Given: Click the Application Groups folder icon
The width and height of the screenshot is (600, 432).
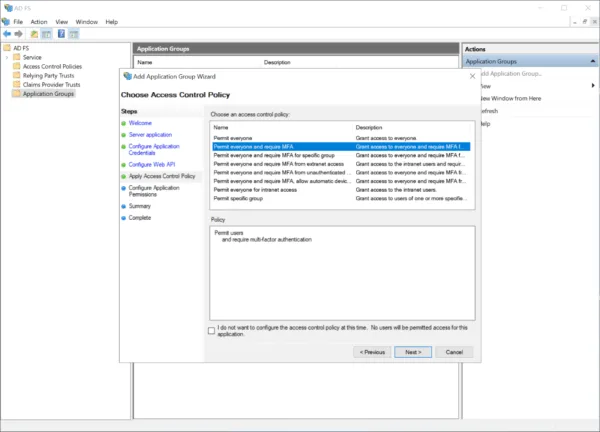Looking at the screenshot, I should click(x=16, y=94).
